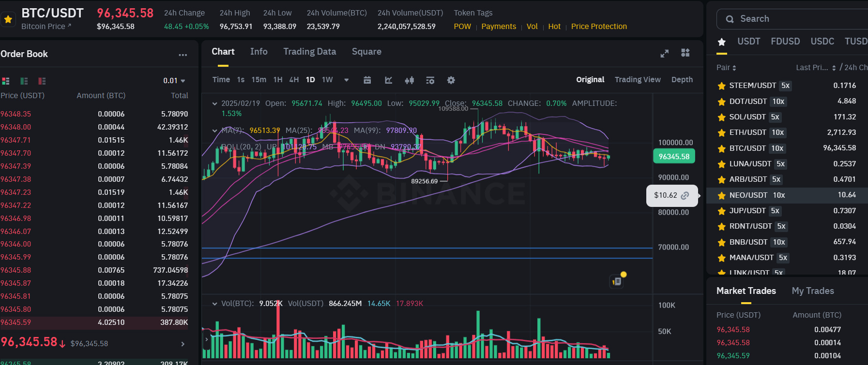Select the 1s interval
This screenshot has width=868, height=365.
pos(241,80)
